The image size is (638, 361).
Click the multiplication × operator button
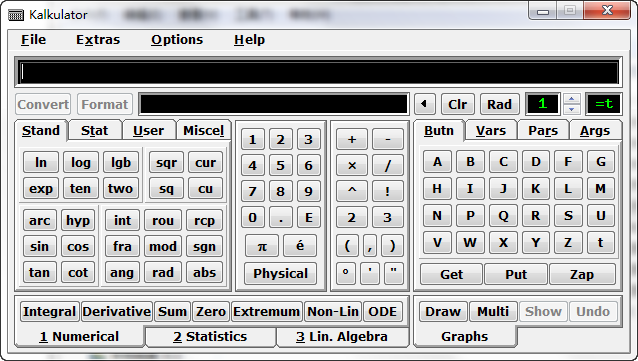click(352, 165)
